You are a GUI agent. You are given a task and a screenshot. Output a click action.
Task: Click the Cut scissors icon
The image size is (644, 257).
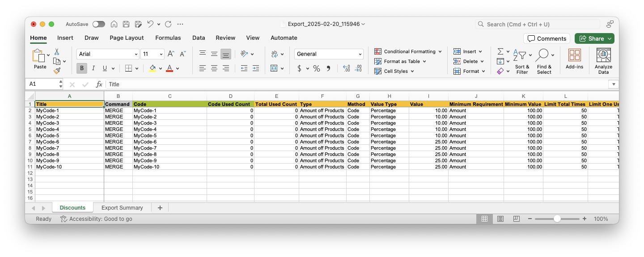(57, 52)
